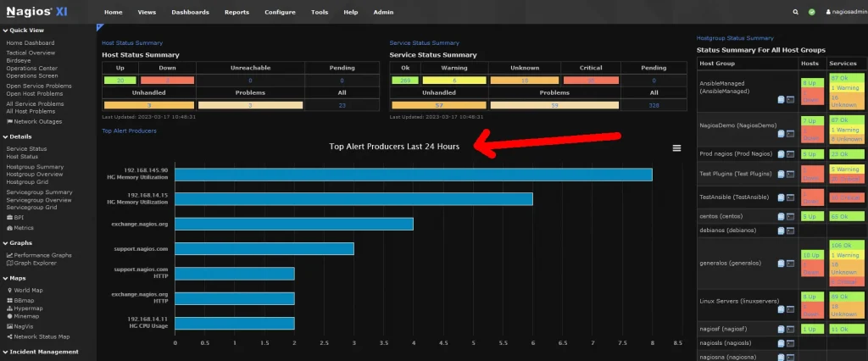Open Graph Explorer in the sidebar
This screenshot has height=361, width=868.
31,263
